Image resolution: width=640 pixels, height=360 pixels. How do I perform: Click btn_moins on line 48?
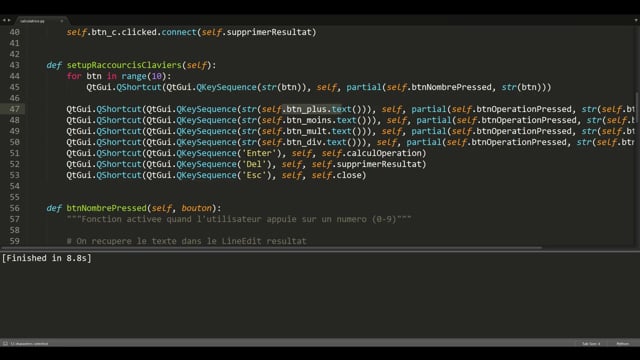point(309,120)
